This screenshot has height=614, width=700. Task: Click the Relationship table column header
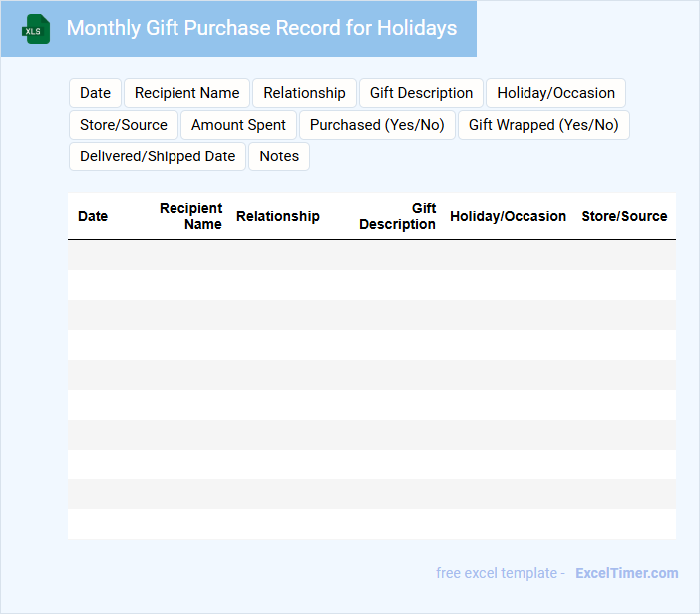click(278, 216)
